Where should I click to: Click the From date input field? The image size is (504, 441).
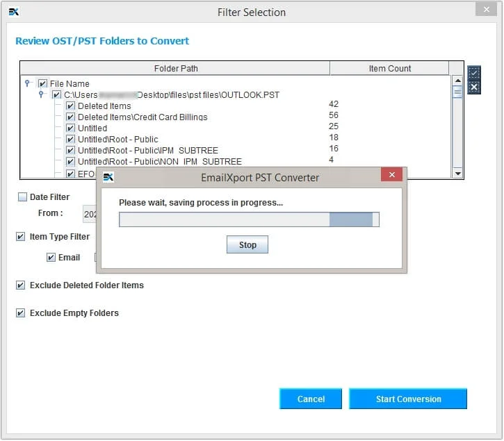(x=90, y=214)
